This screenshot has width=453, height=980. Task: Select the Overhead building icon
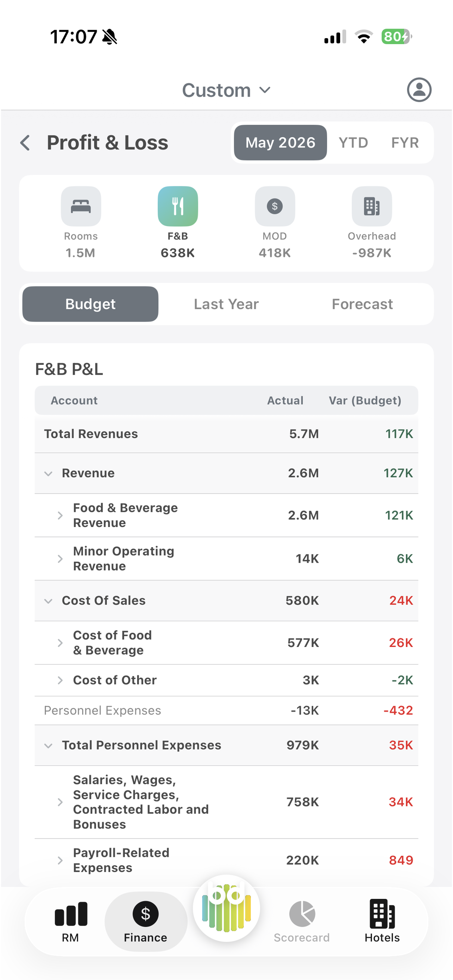tap(372, 206)
